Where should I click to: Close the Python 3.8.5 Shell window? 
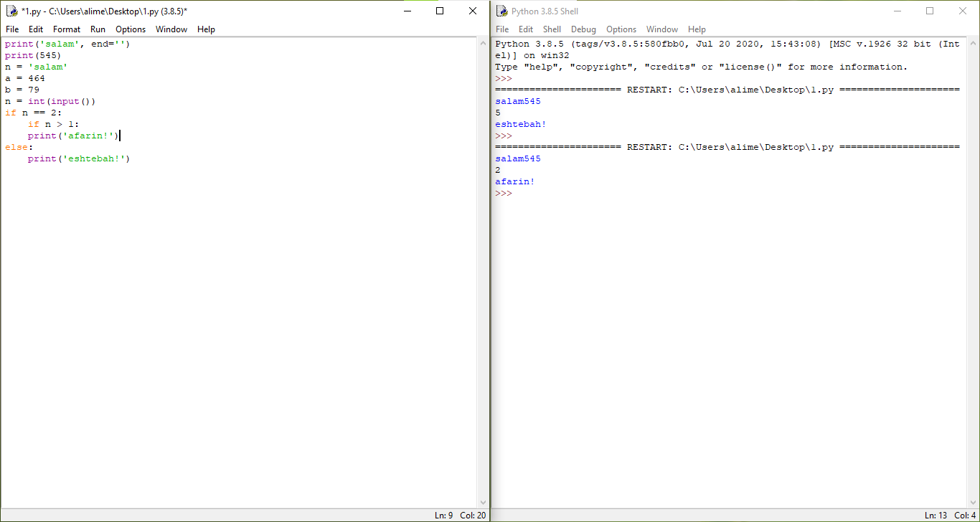[x=963, y=11]
